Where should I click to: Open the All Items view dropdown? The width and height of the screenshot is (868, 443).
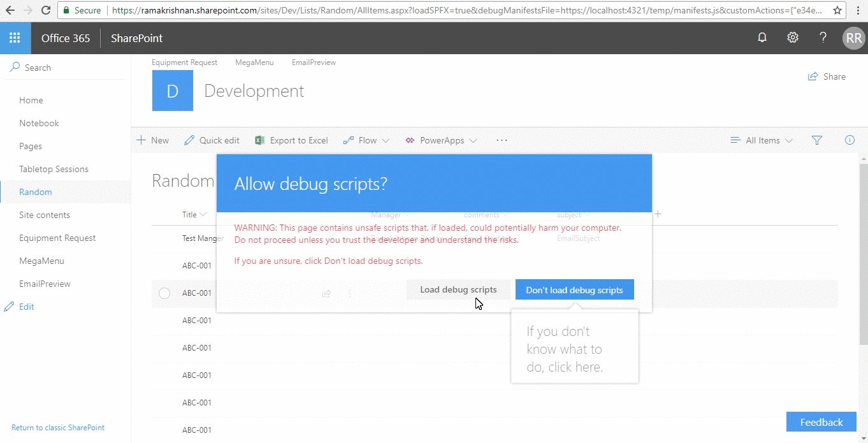(762, 140)
